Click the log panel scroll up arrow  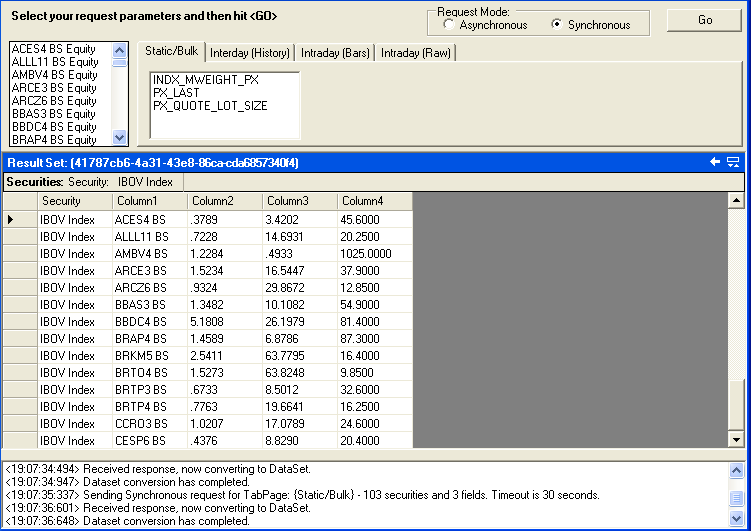click(x=736, y=470)
